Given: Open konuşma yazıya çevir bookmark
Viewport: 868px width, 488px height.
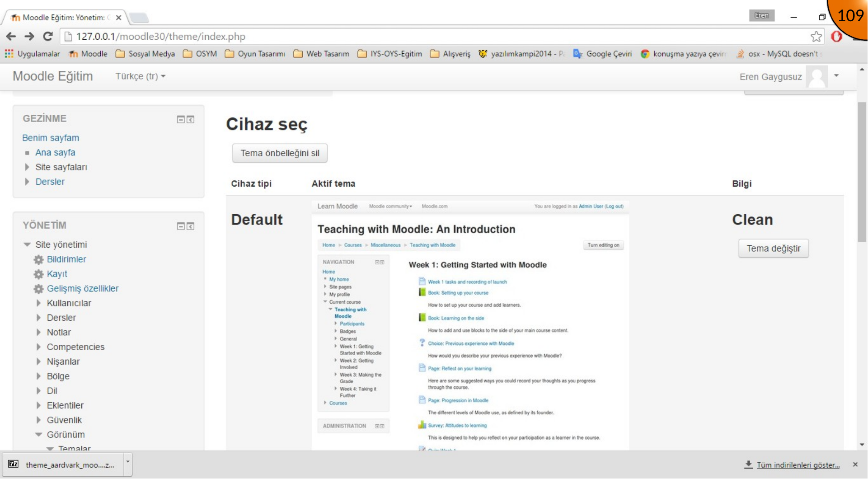Looking at the screenshot, I should [683, 54].
